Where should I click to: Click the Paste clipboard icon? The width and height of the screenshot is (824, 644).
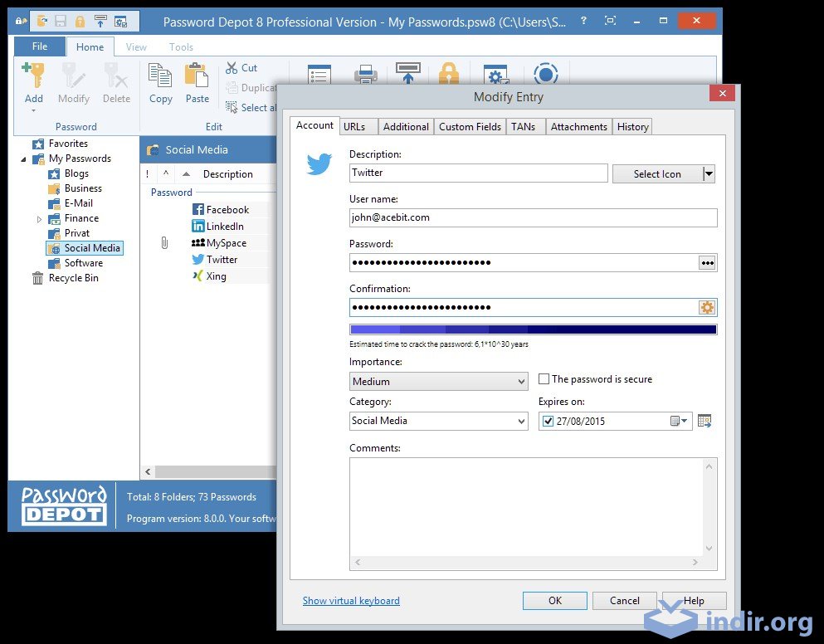pyautogui.click(x=197, y=75)
